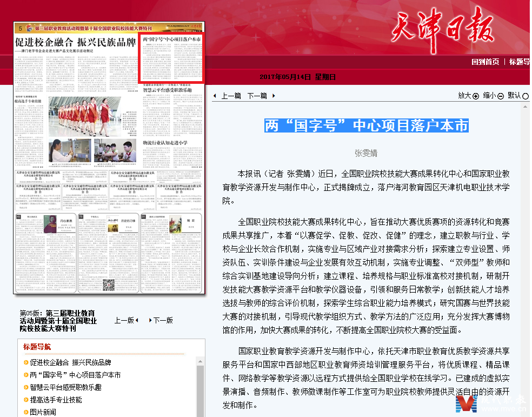Open 图片新闻 in title list
532x417 pixels.
point(43,412)
